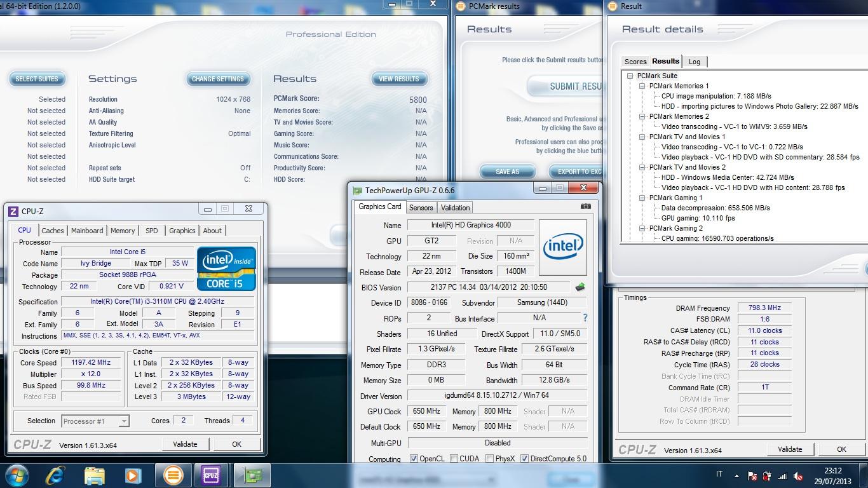This screenshot has width=868, height=488.
Task: Click the DRAM Frequency value field
Action: (764, 308)
